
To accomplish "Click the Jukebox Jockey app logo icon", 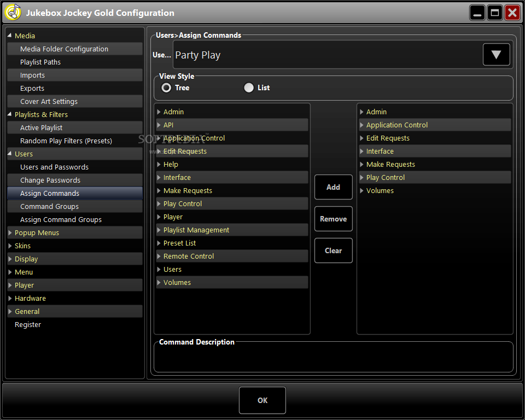I will point(13,13).
